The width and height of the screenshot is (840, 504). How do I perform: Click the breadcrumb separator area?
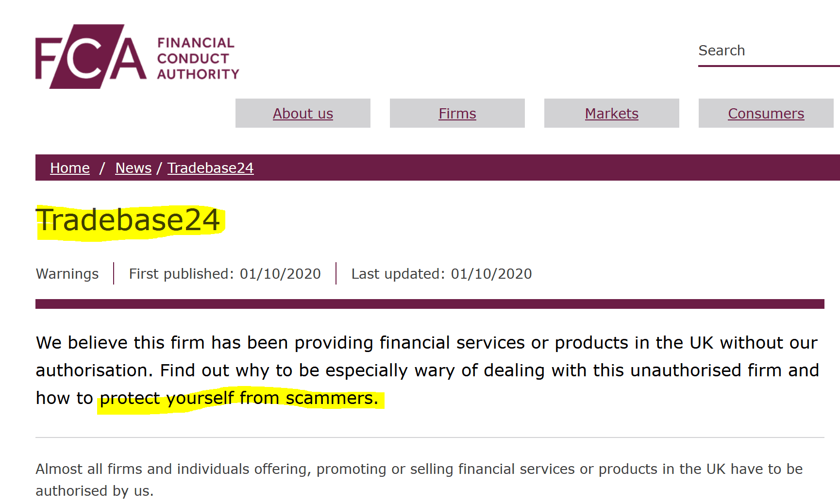point(102,168)
